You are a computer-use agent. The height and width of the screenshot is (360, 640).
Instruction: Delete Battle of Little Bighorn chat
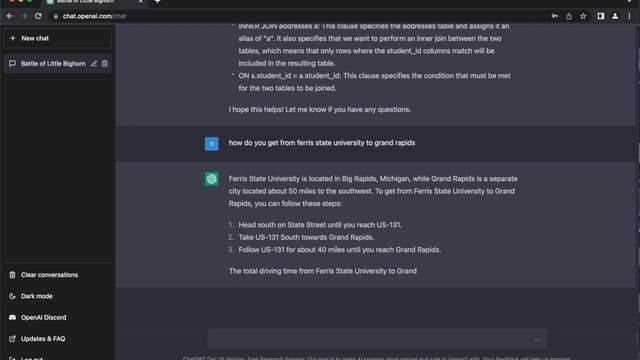click(105, 64)
